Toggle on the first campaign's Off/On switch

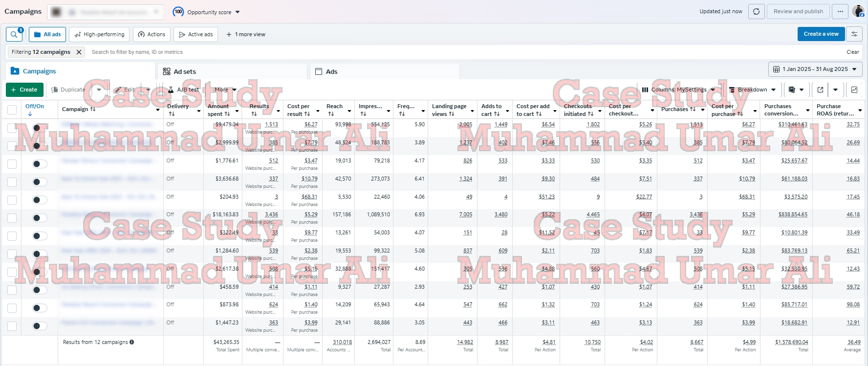pos(39,128)
